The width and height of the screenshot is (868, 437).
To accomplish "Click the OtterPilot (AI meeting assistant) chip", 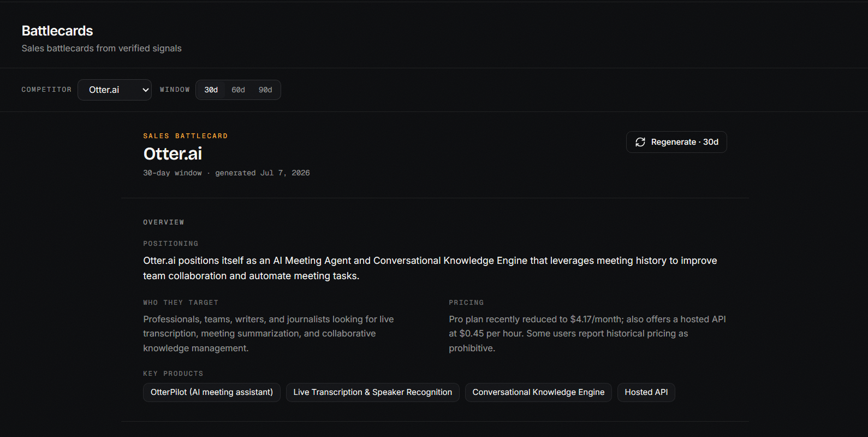I will [212, 392].
